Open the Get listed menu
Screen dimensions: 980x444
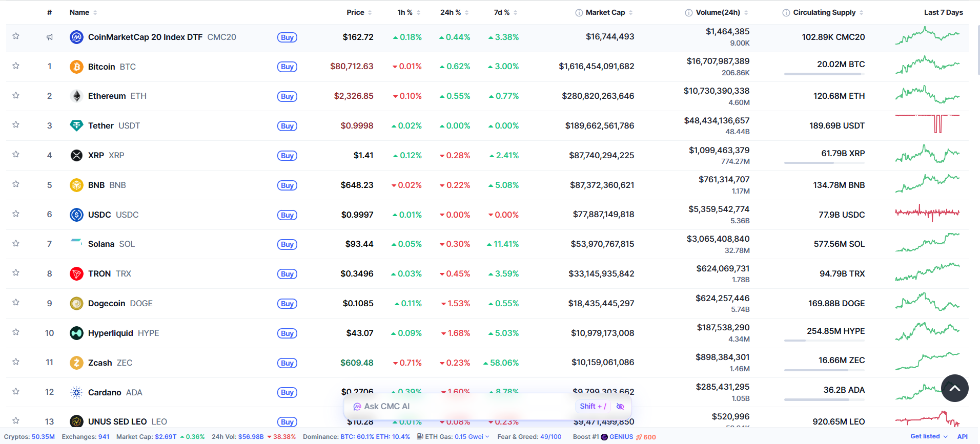click(x=929, y=436)
